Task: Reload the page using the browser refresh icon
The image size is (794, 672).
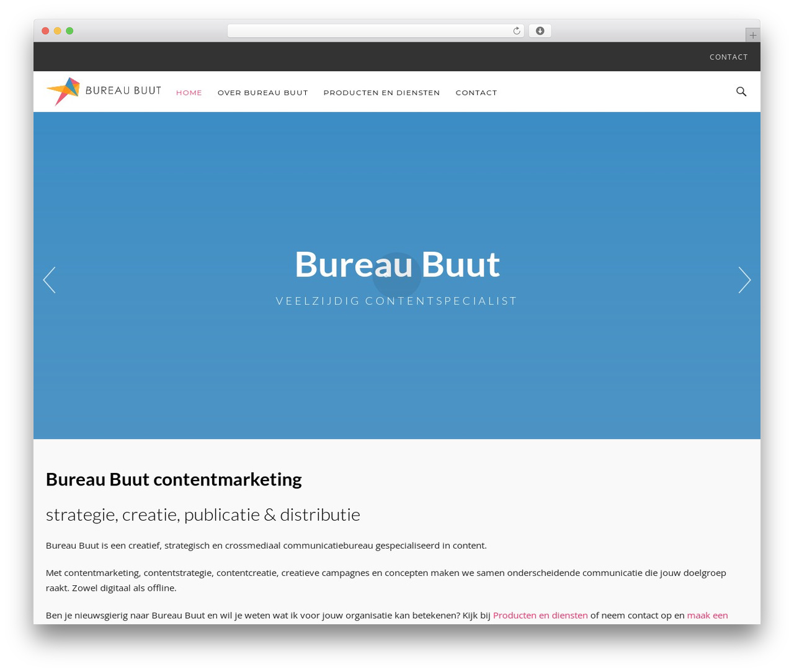Action: click(517, 31)
